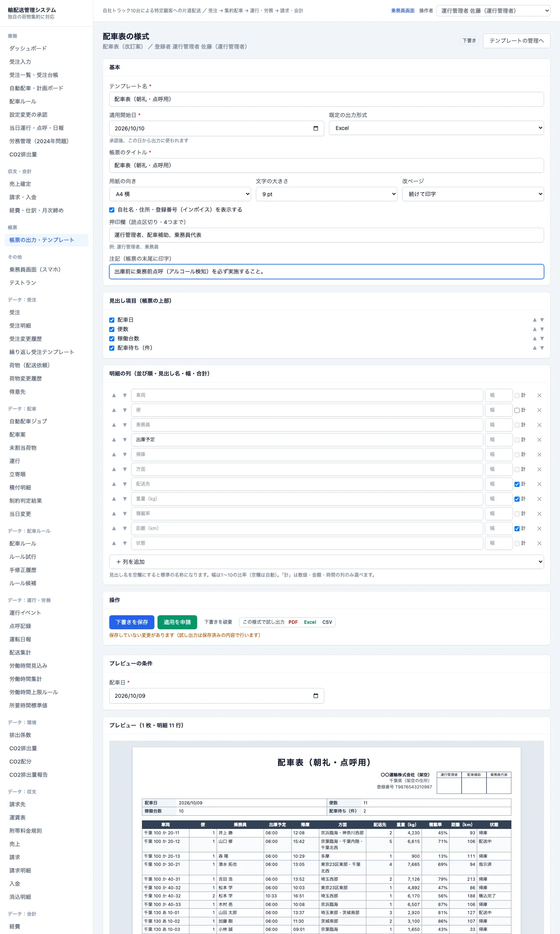Open calendar picker for preview 配車日
Screen dimensions: 560x934
coord(316,696)
